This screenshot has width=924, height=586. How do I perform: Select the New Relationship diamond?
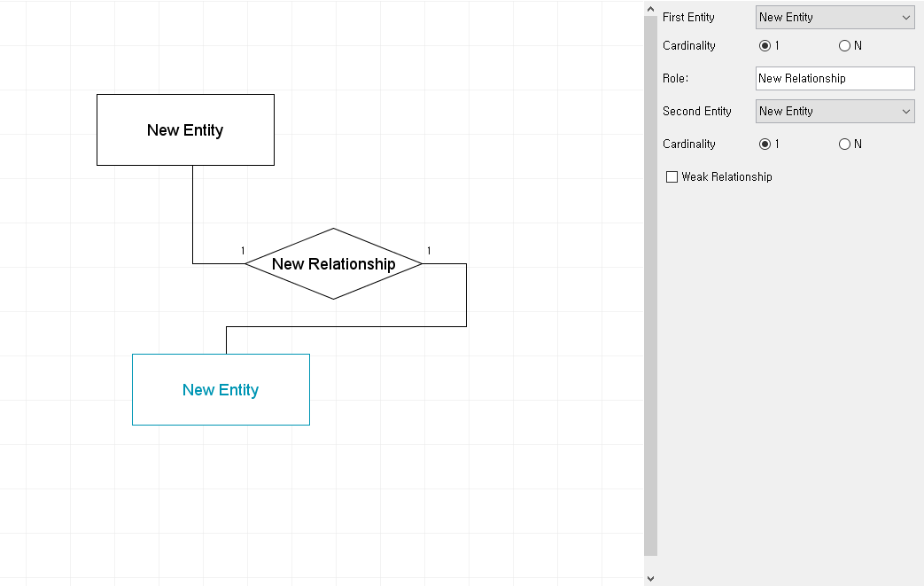333,263
